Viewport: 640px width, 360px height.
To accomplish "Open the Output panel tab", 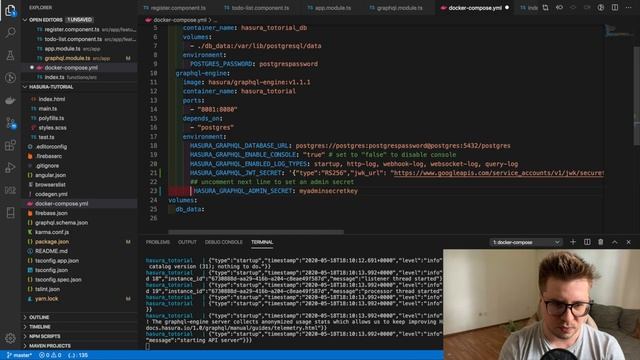I will click(187, 242).
